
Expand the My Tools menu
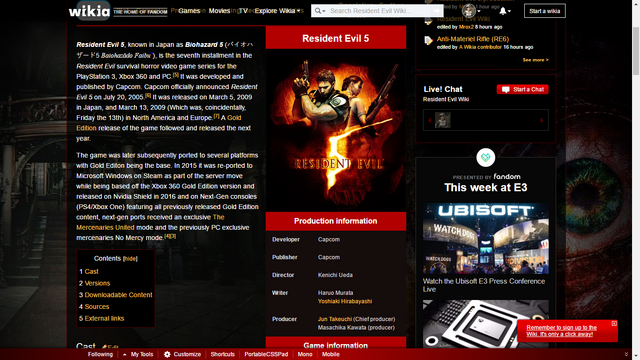138,354
